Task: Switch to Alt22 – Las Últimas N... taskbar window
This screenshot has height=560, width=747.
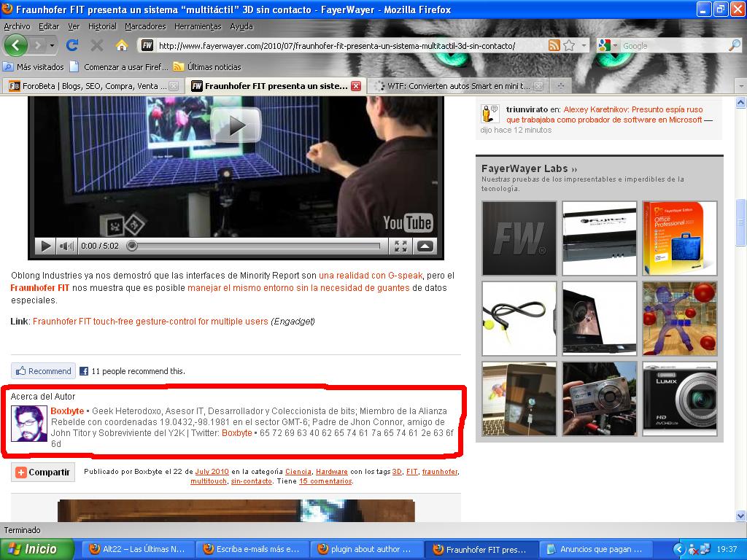Action: tap(136, 550)
